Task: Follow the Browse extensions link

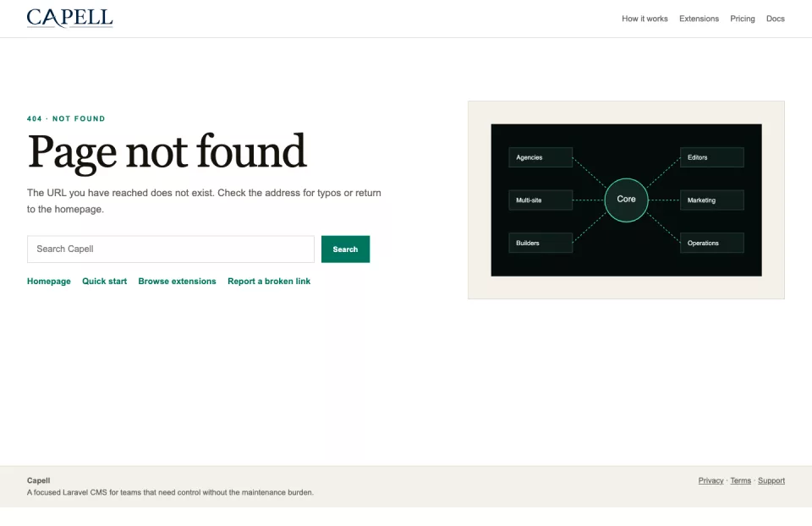Action: [177, 281]
